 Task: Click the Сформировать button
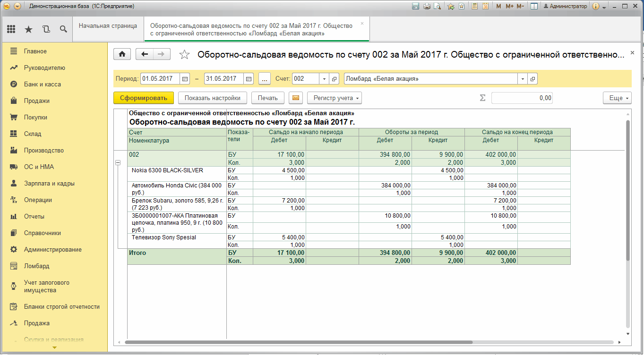(x=144, y=98)
